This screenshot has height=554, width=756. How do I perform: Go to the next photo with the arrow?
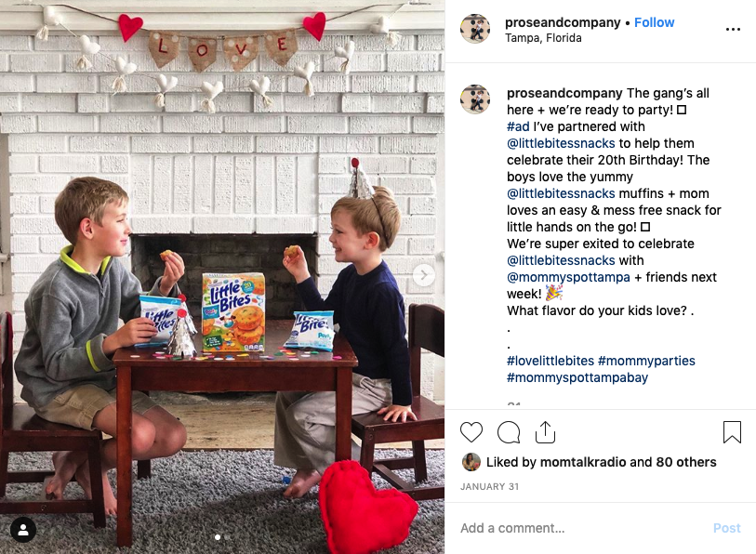point(423,275)
